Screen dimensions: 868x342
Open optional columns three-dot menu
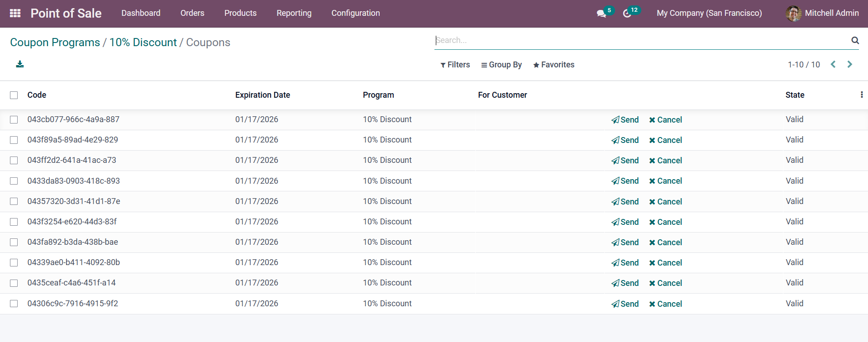coord(861,95)
